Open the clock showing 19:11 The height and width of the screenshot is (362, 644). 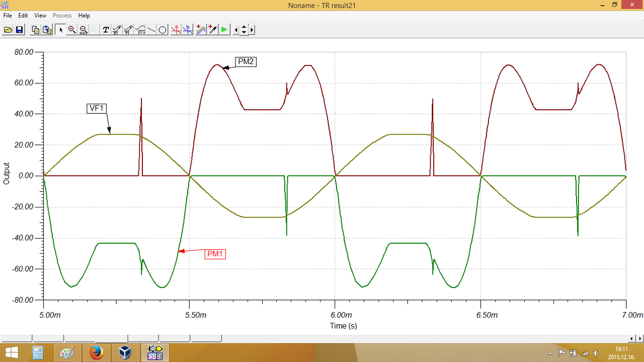pyautogui.click(x=622, y=353)
